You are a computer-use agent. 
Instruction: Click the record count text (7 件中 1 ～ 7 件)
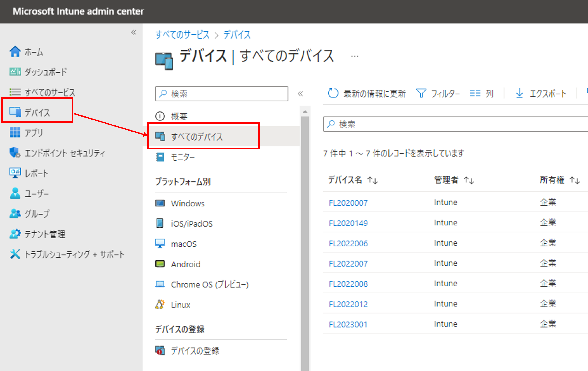(393, 153)
